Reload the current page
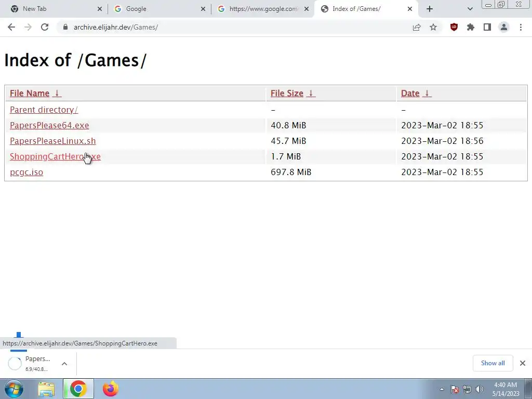 click(45, 27)
